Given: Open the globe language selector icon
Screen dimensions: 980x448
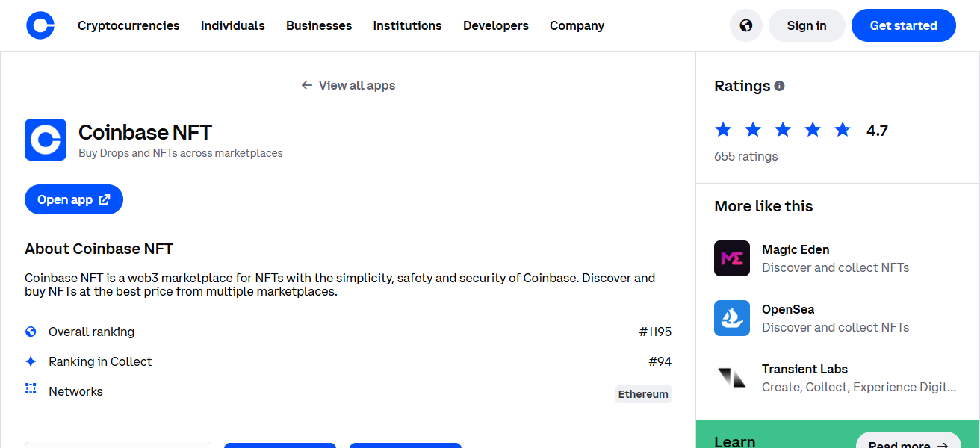Looking at the screenshot, I should coord(745,25).
